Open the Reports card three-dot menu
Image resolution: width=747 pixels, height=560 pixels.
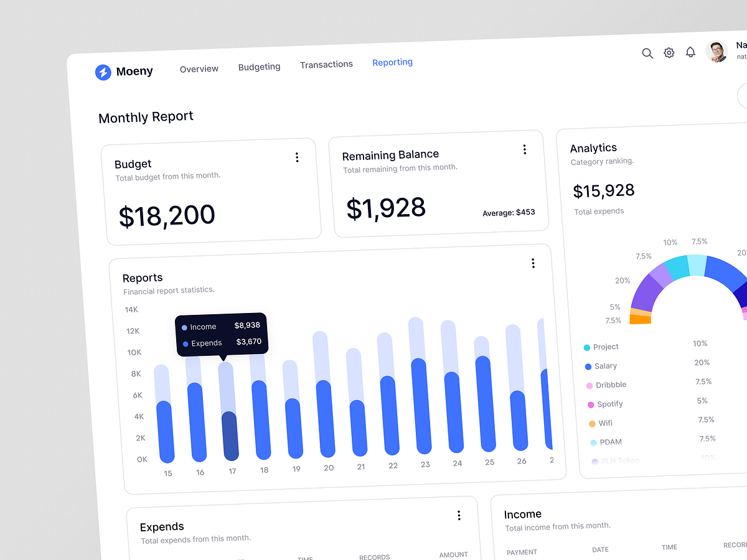533,263
